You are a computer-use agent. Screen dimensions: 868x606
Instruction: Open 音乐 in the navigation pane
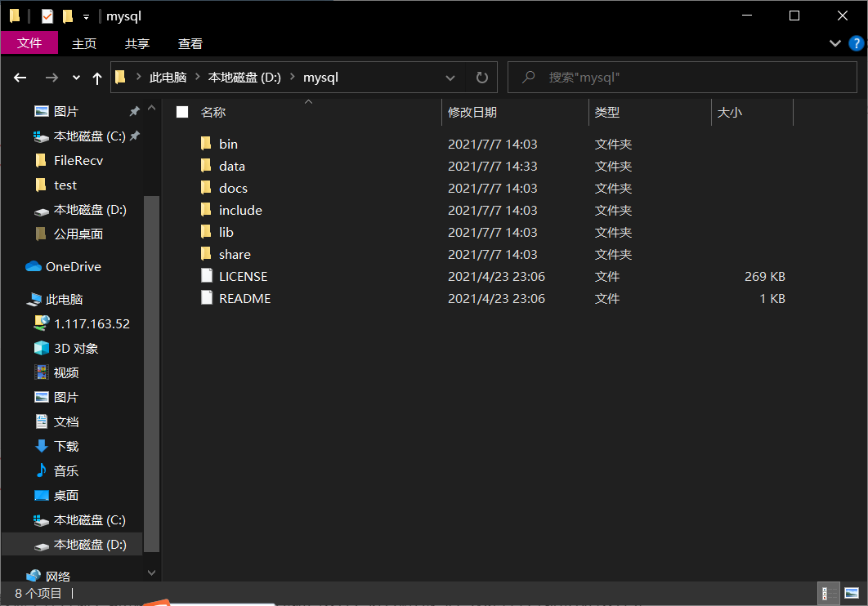click(x=56, y=471)
